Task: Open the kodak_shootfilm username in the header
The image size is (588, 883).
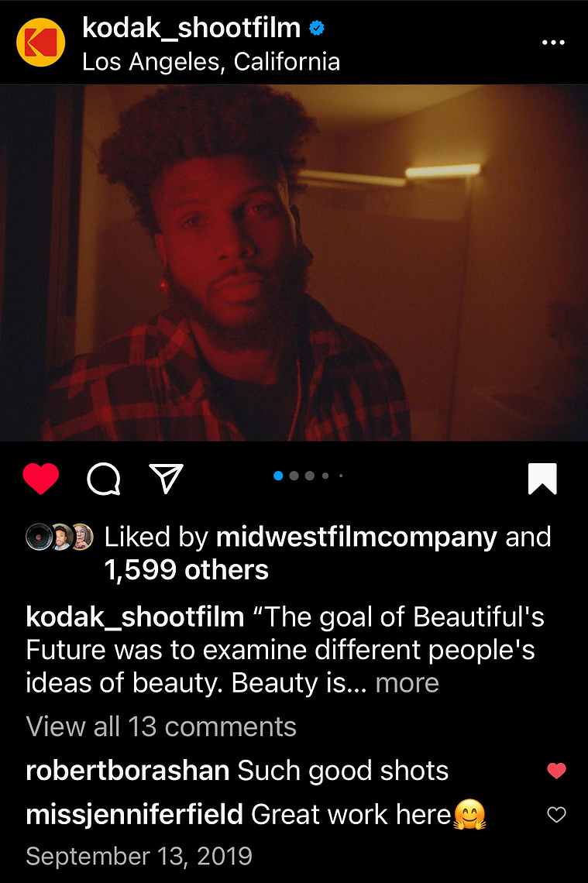Action: [x=191, y=28]
